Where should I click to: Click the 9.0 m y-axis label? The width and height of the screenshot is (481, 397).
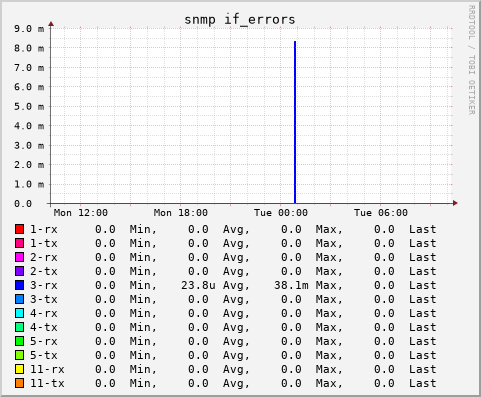[29, 29]
